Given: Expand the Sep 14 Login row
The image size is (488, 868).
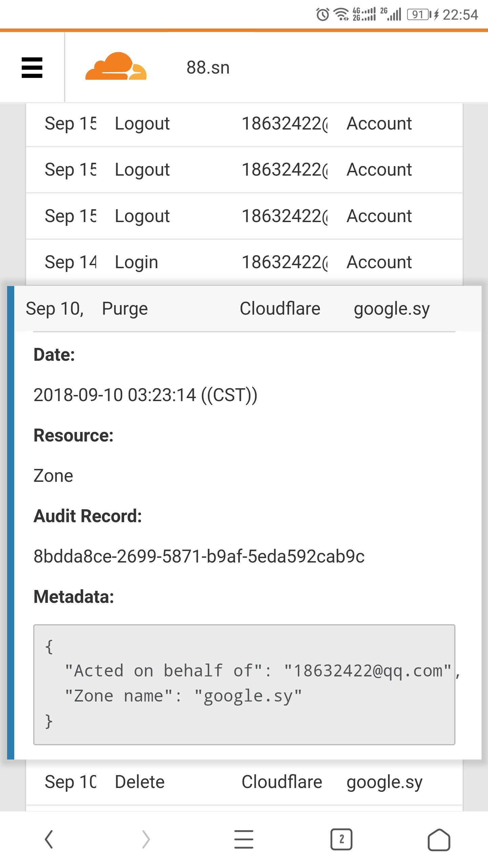Looking at the screenshot, I should (x=244, y=262).
